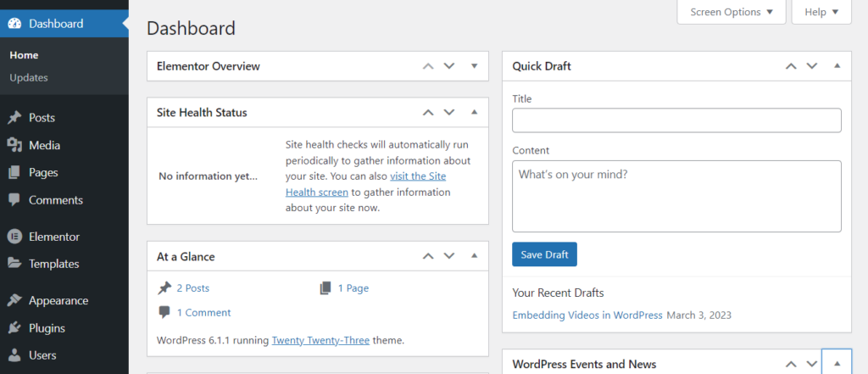Move At a Glance widget up
The width and height of the screenshot is (868, 374).
tap(428, 256)
